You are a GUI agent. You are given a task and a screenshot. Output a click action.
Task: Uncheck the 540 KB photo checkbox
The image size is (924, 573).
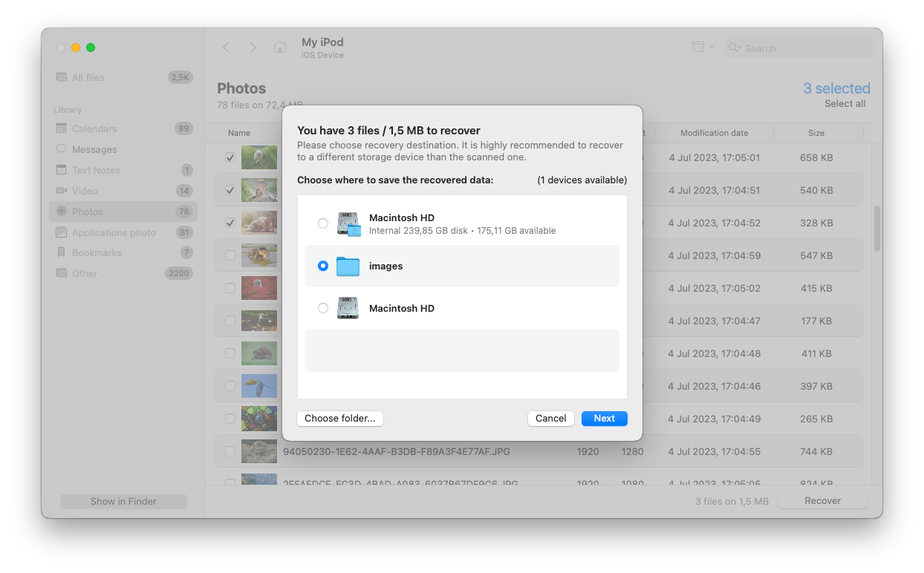[x=230, y=190]
